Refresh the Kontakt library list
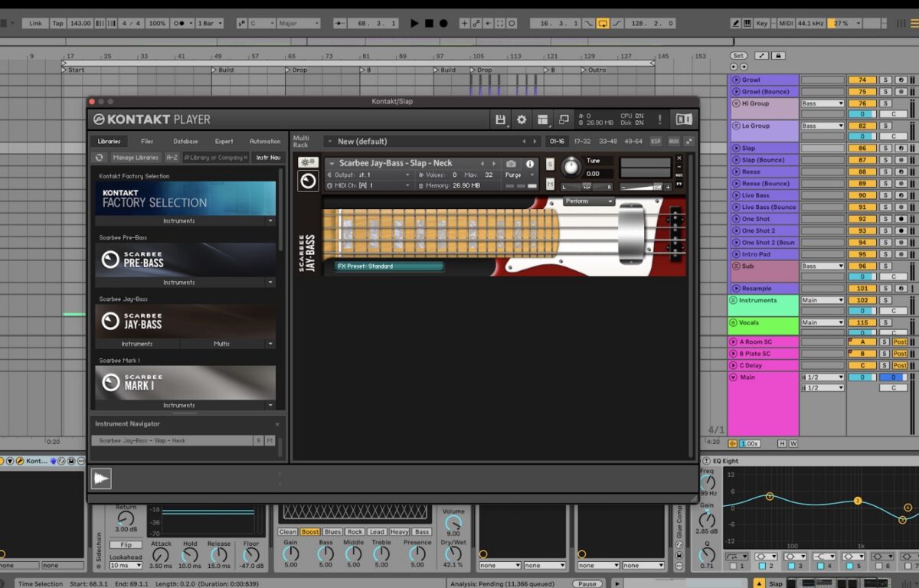The height and width of the screenshot is (588, 919). coord(100,158)
